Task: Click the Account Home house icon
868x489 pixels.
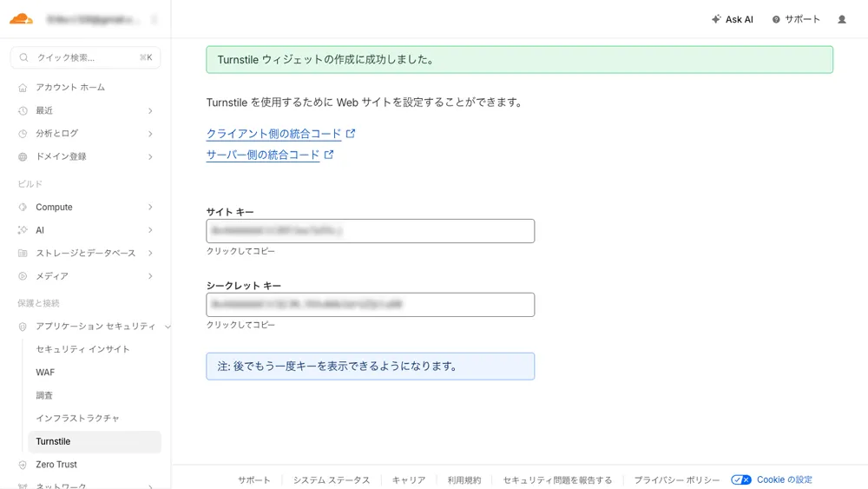Action: coord(23,88)
